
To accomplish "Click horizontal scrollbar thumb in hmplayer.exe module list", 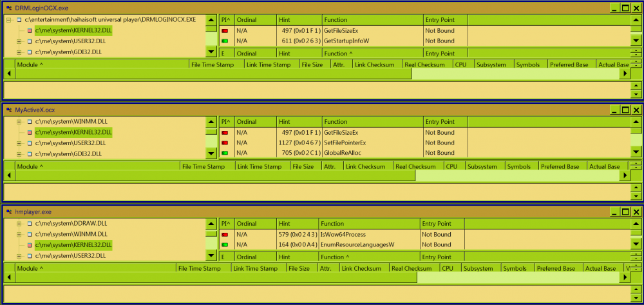I will 216,277.
